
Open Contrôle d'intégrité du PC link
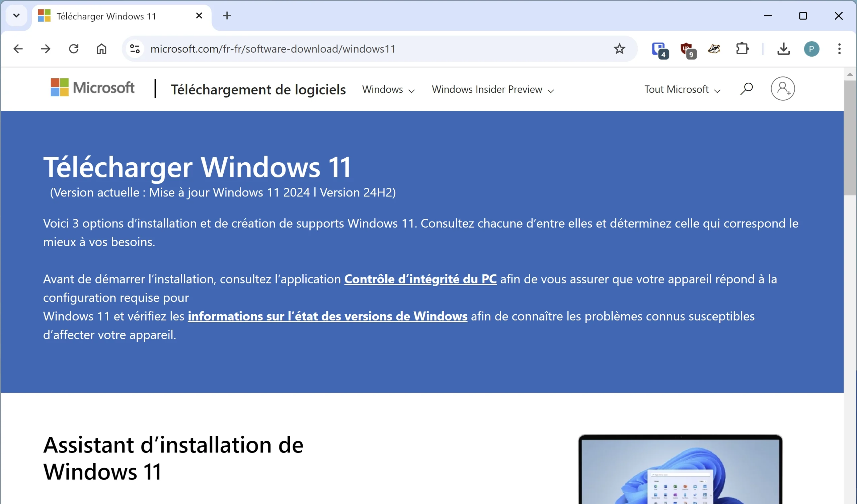[420, 279]
